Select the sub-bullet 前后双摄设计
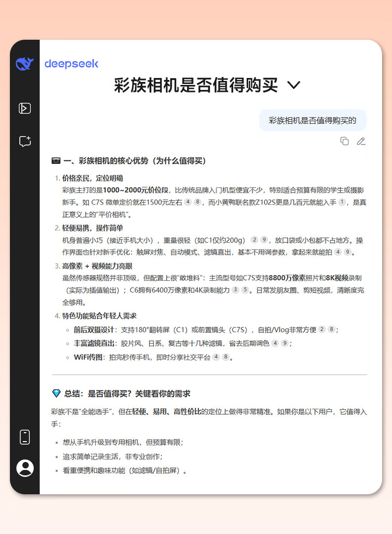This screenshot has height=534, width=392. 94,330
